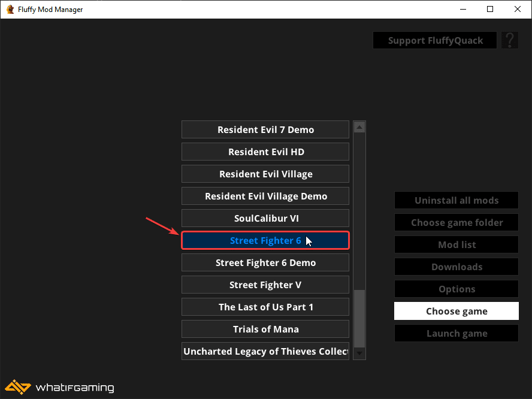Switch to Choose game page
This screenshot has width=532, height=399.
(x=457, y=311)
